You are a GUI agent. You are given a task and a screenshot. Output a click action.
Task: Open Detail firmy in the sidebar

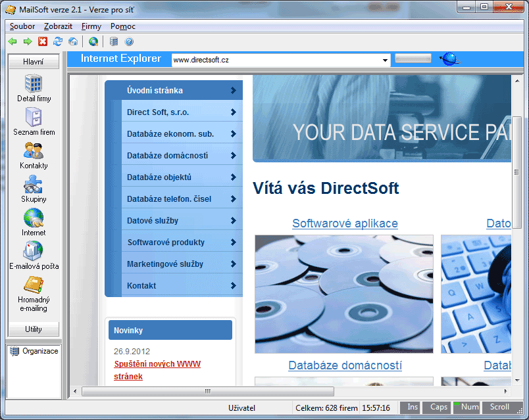(x=34, y=88)
